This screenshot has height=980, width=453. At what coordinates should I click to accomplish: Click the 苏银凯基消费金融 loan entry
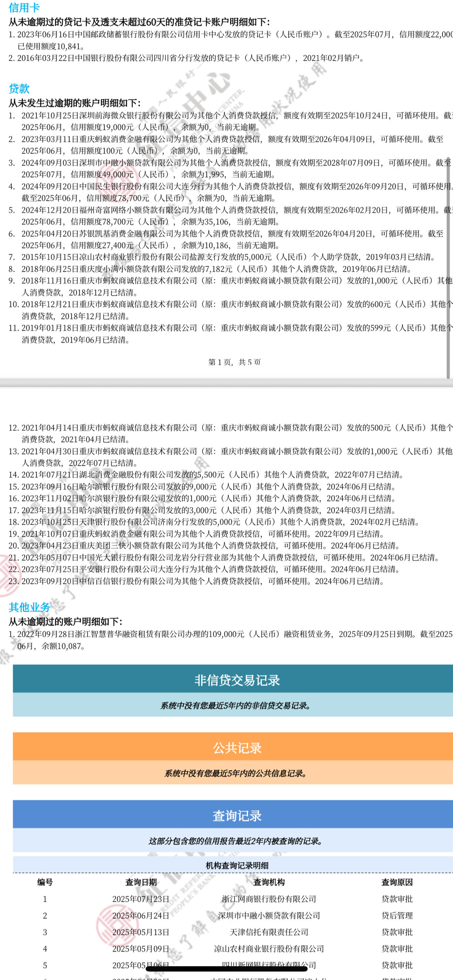[x=226, y=239]
